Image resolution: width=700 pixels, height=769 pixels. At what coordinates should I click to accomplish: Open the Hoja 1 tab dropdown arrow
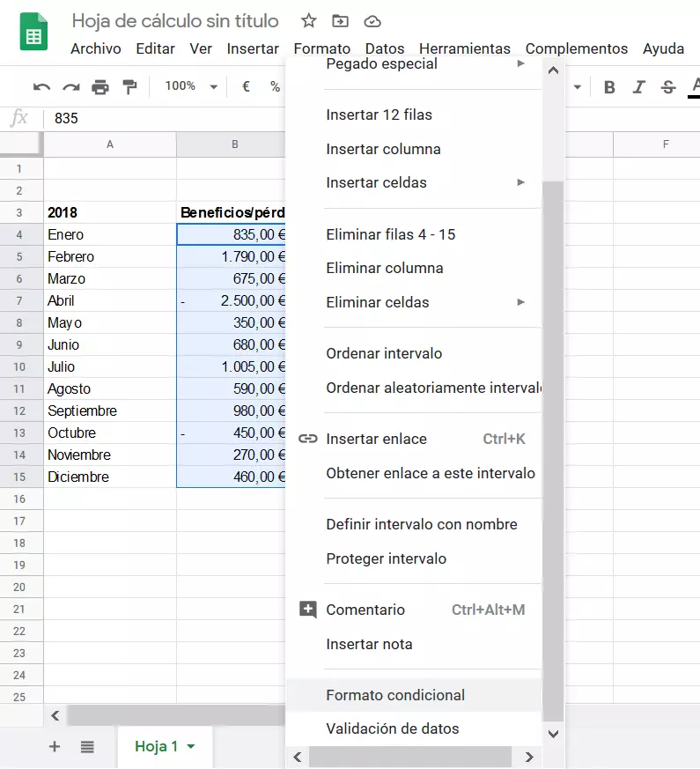191,746
